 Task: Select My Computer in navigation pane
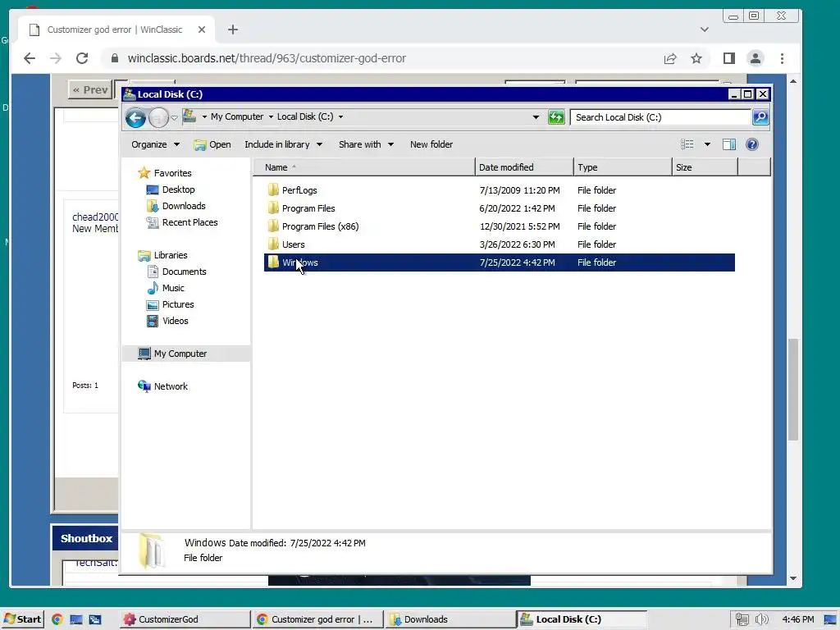[x=186, y=354]
